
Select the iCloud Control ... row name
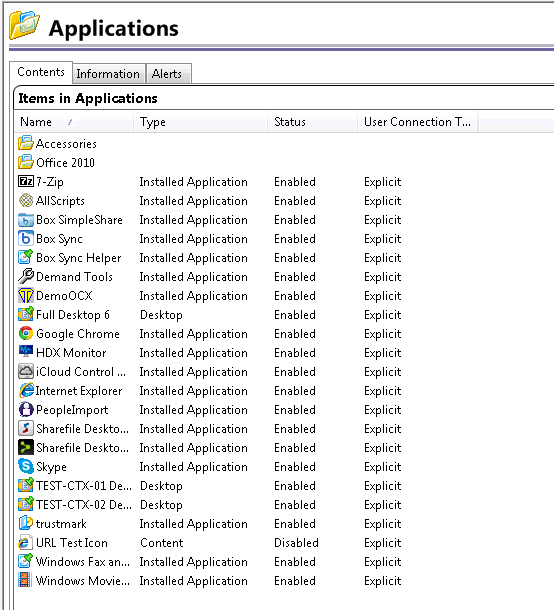point(81,372)
